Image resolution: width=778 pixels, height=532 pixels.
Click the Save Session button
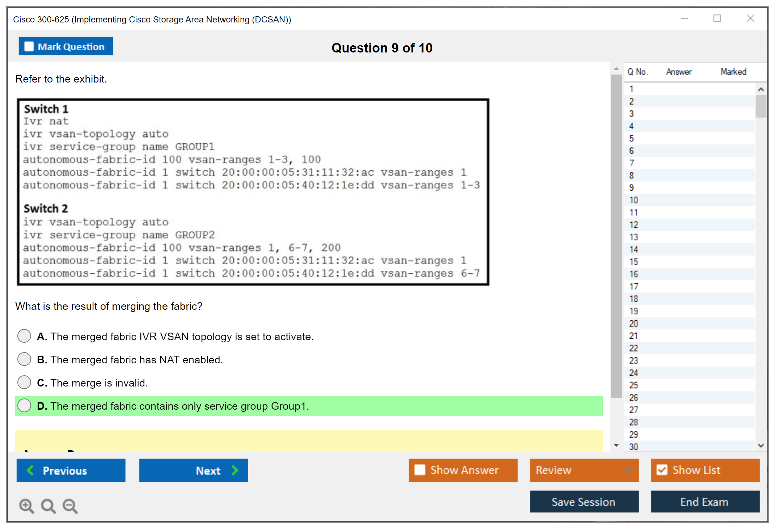pyautogui.click(x=584, y=502)
